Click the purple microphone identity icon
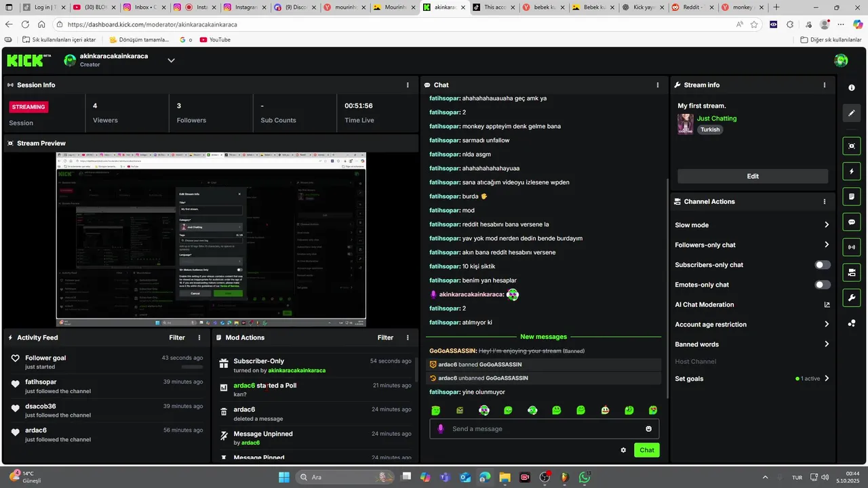Image resolution: width=868 pixels, height=488 pixels. [441, 429]
